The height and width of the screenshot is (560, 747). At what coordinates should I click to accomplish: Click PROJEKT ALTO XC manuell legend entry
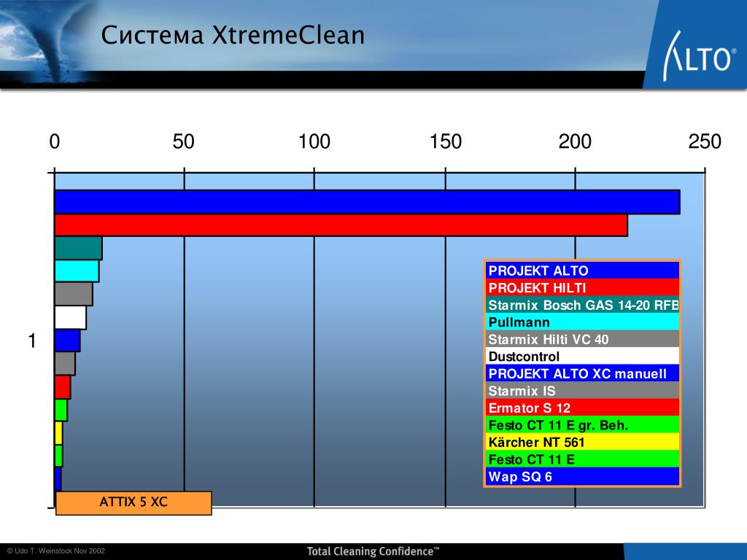(x=583, y=373)
